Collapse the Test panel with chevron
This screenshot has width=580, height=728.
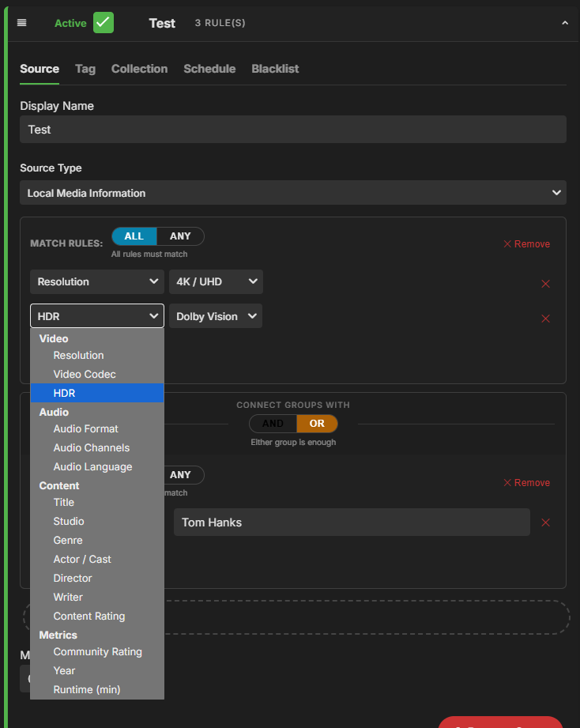(x=564, y=24)
